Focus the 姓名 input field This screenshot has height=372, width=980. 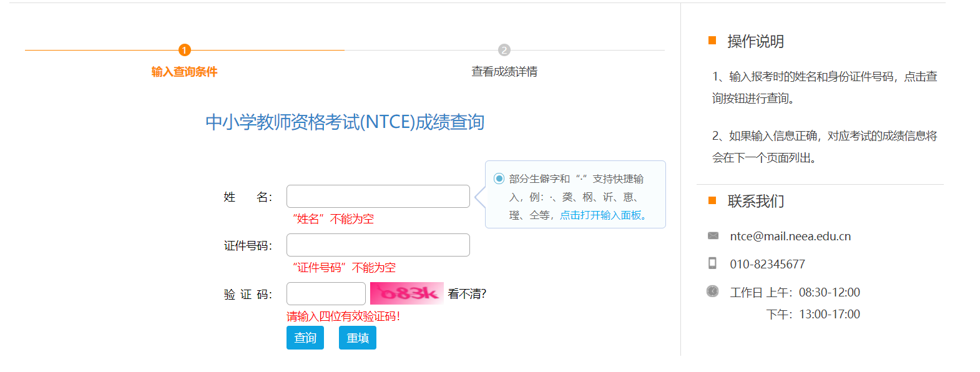tap(378, 196)
